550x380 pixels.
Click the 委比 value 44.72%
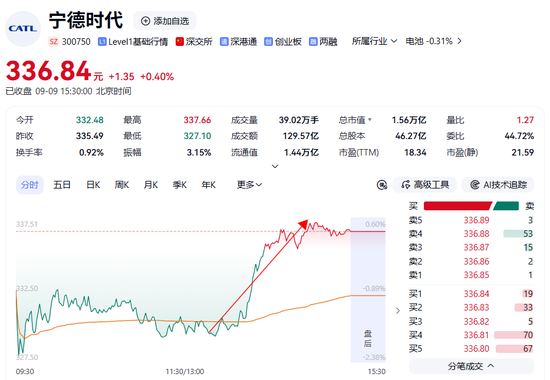coord(519,136)
